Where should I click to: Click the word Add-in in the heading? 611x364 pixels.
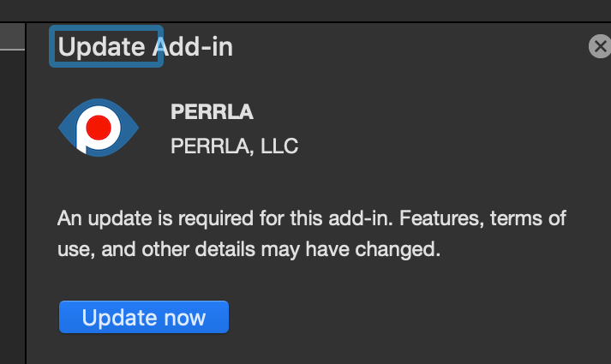point(193,47)
